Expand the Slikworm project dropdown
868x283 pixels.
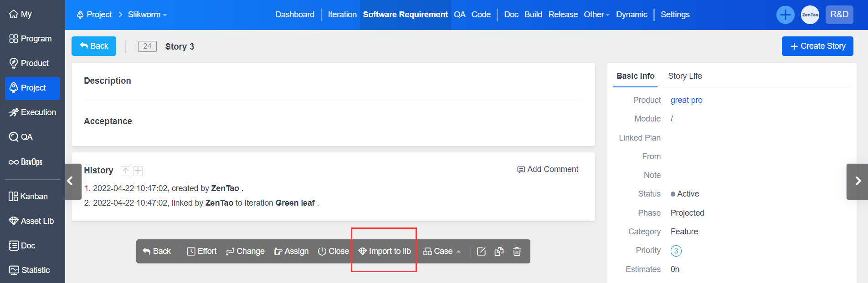[147, 15]
